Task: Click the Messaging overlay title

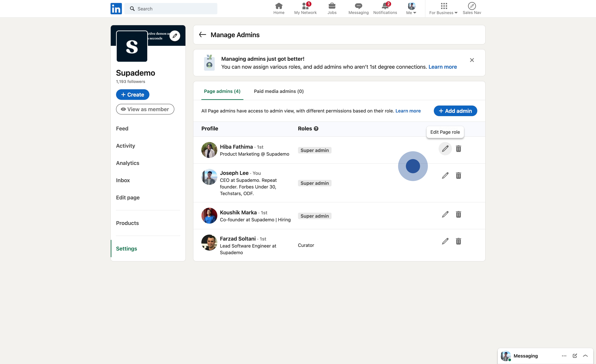Action: coord(525,356)
